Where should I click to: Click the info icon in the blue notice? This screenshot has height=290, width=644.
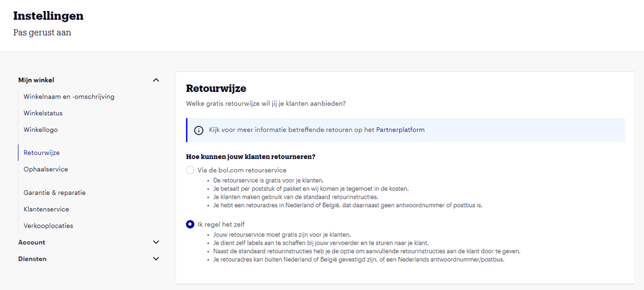[x=198, y=130]
